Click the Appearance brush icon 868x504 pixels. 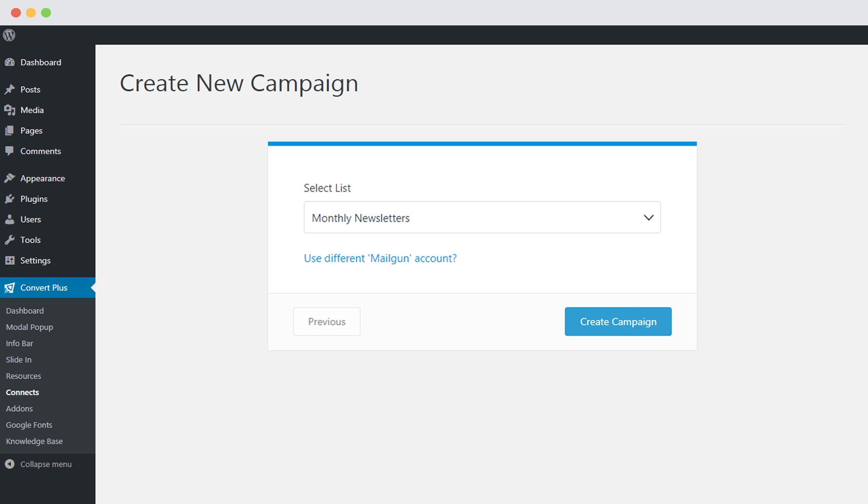[10, 178]
